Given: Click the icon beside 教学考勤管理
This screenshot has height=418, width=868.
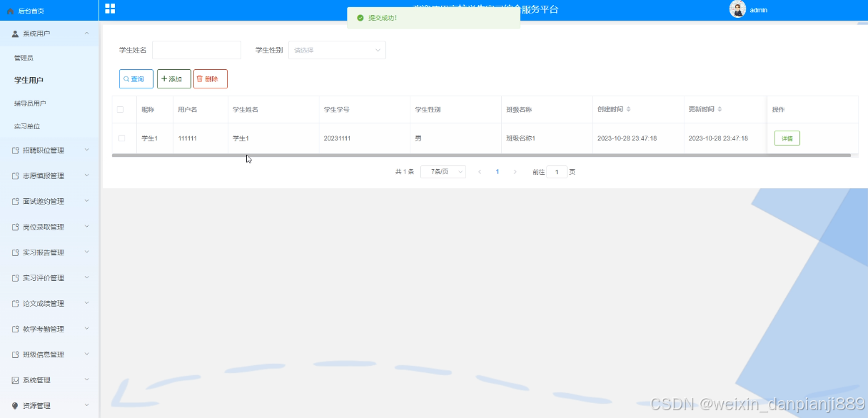Looking at the screenshot, I should [15, 330].
